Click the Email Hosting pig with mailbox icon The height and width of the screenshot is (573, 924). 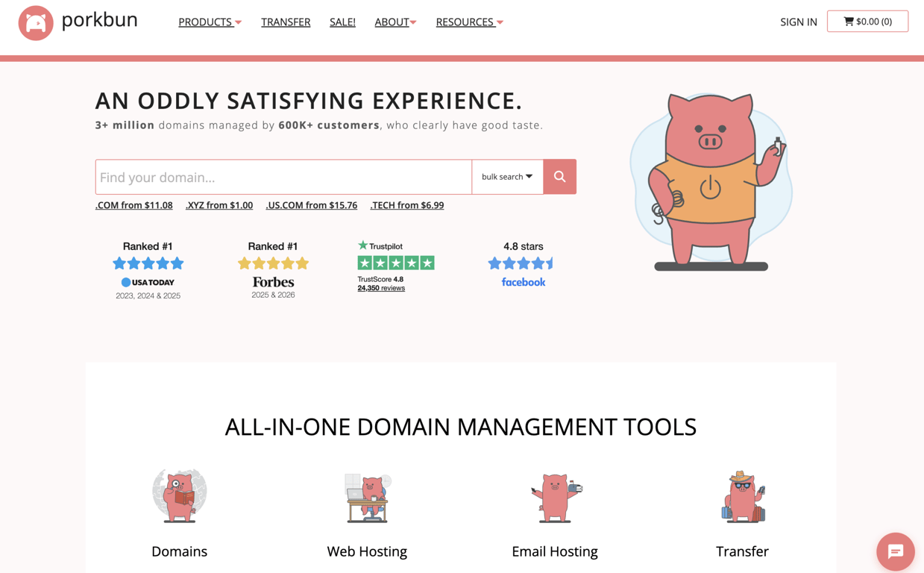point(556,497)
